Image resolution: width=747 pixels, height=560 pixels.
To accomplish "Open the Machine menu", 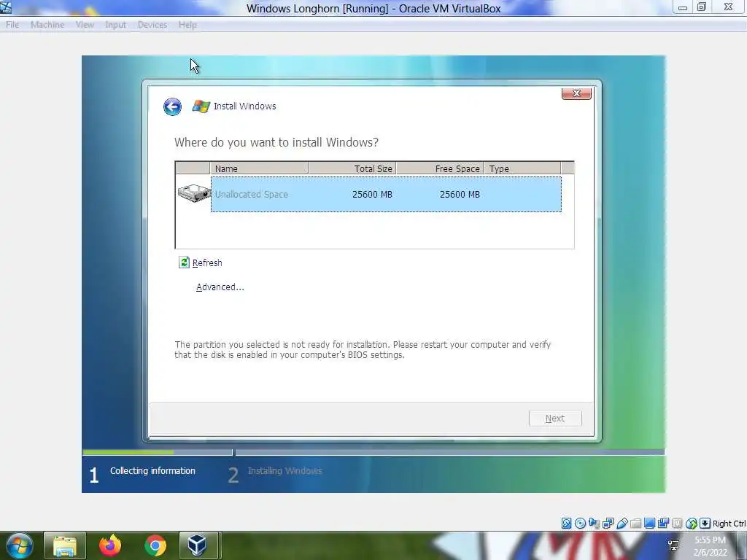I will pyautogui.click(x=47, y=25).
